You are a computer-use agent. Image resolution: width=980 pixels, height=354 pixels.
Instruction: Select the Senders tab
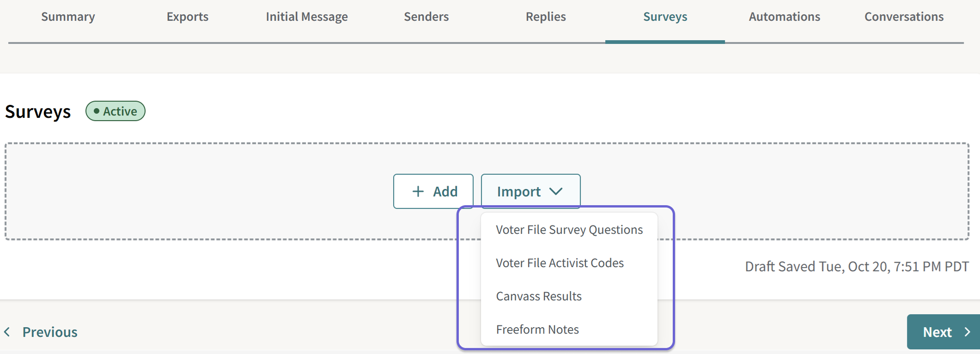[426, 17]
